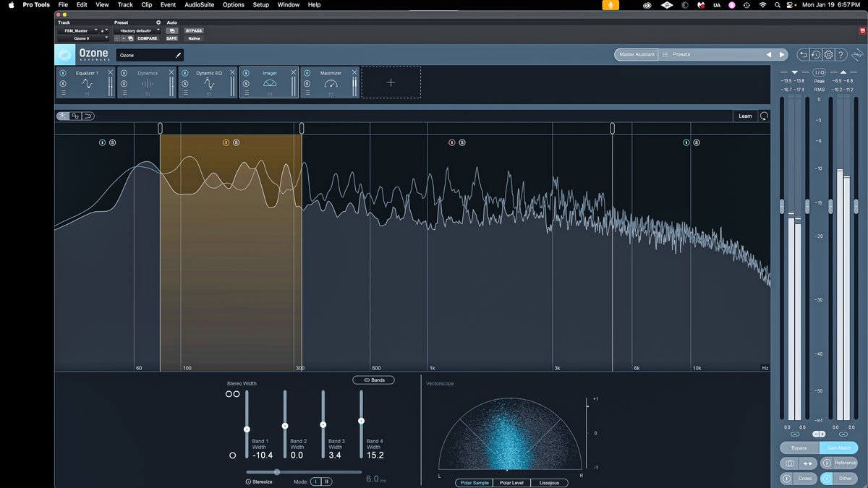The height and width of the screenshot is (488, 868).
Task: Select the correlation trace view icon
Action: point(75,116)
